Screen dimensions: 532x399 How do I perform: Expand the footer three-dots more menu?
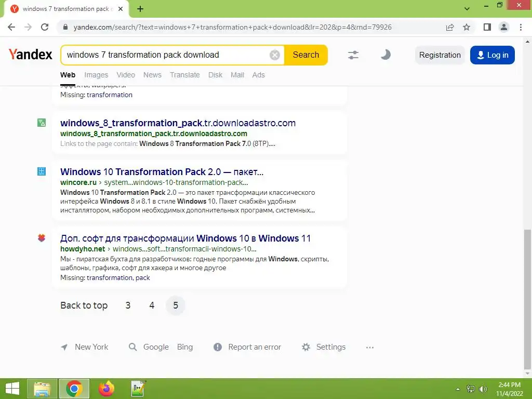click(x=370, y=348)
